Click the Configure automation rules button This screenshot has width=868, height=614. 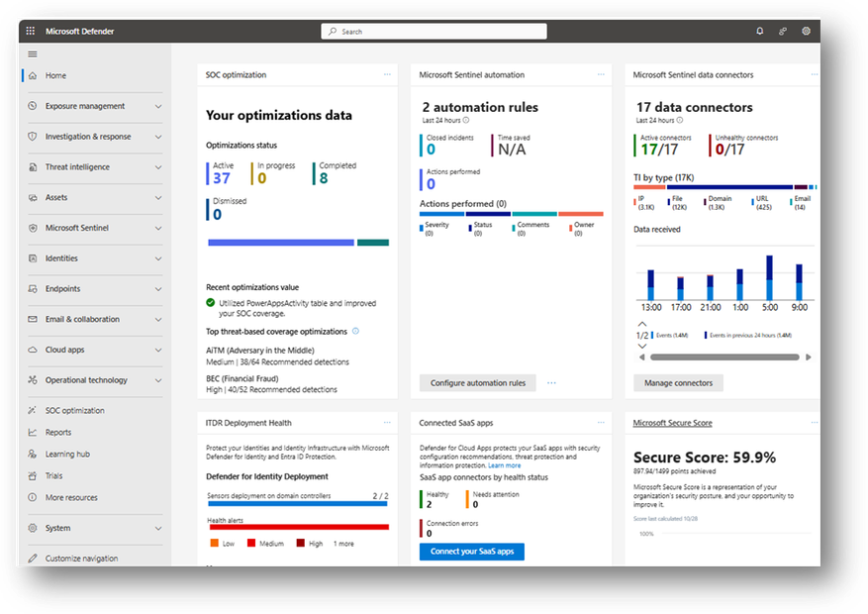tap(478, 382)
